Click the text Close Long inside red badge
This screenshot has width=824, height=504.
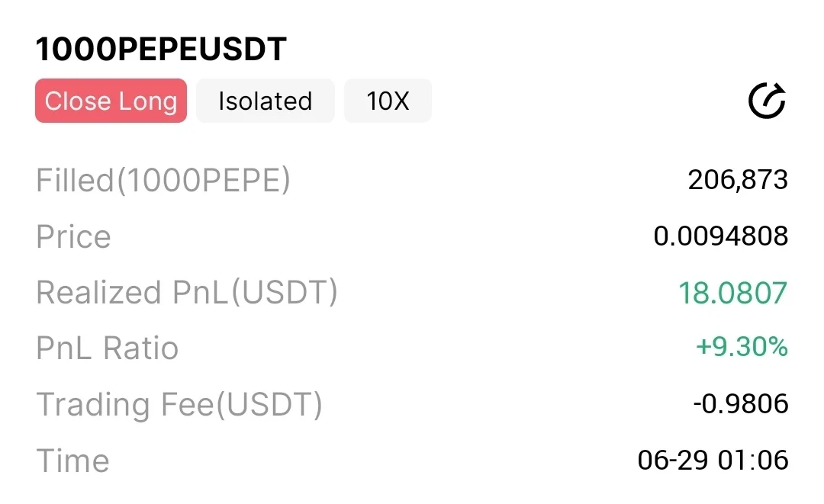pyautogui.click(x=111, y=101)
